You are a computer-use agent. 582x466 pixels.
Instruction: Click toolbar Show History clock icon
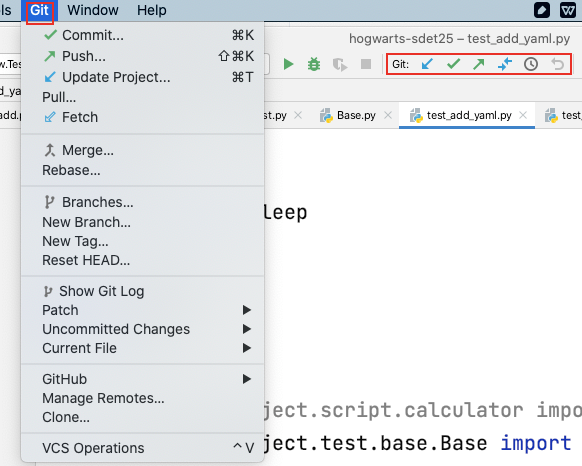tap(531, 64)
